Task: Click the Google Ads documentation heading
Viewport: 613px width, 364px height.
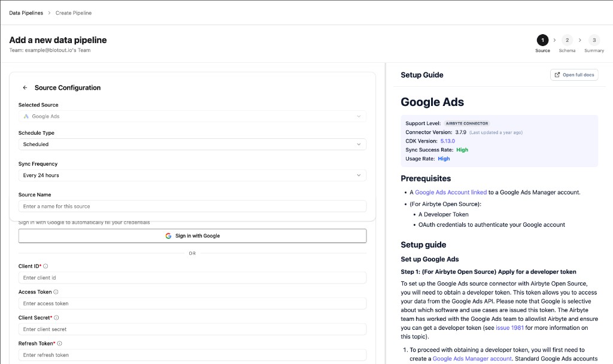Action: point(432,102)
